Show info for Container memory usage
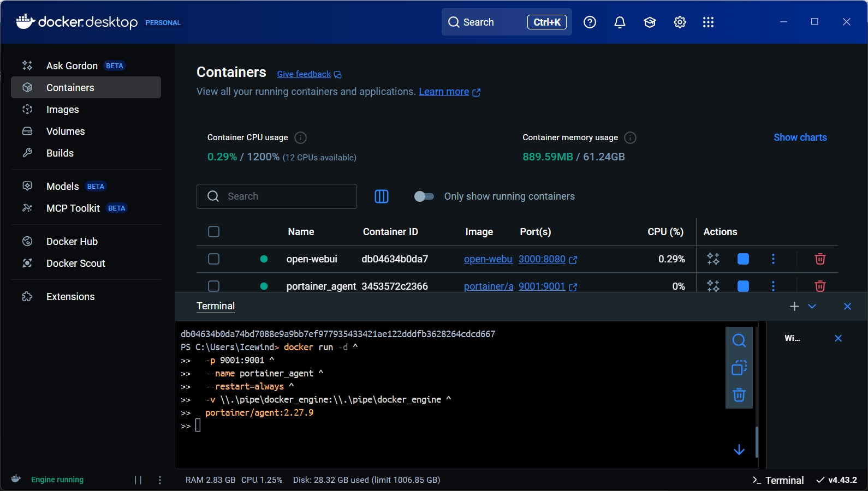The height and width of the screenshot is (491, 868). point(630,137)
